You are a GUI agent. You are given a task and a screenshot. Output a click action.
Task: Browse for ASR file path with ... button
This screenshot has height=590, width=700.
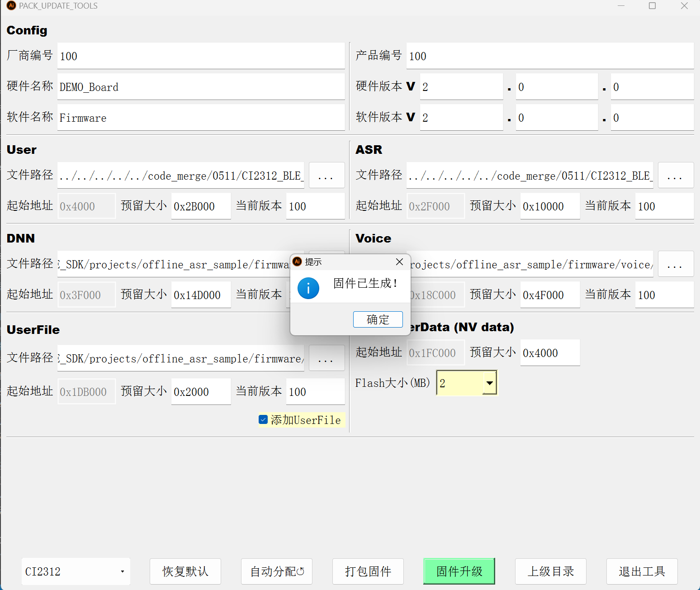676,175
